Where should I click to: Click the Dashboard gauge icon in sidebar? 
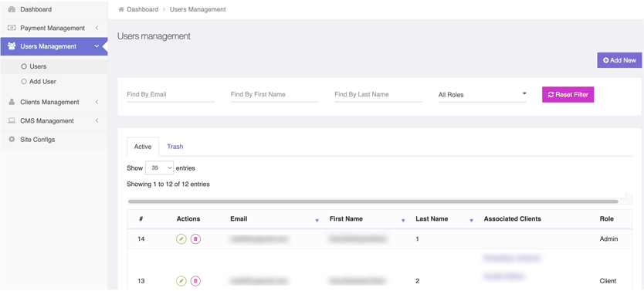point(12,9)
